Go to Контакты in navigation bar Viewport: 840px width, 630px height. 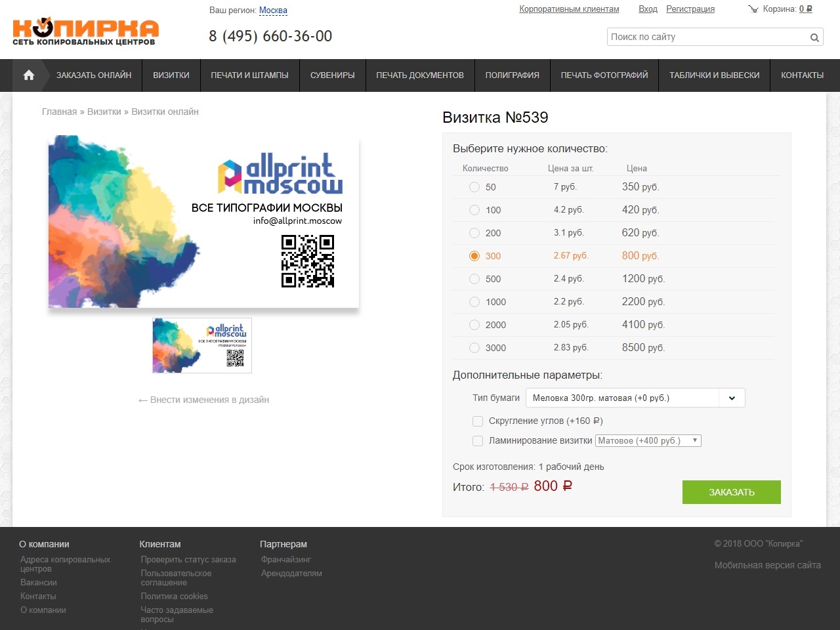[x=803, y=75]
